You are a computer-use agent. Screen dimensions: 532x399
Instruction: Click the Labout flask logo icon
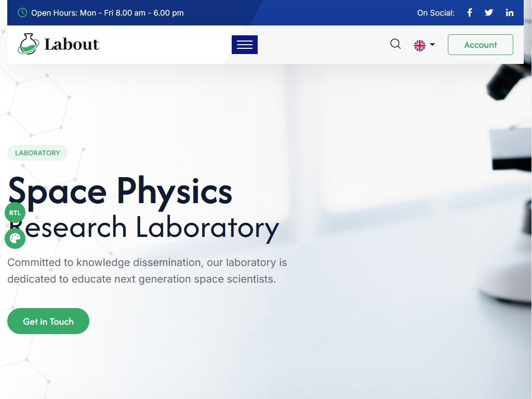(28, 44)
